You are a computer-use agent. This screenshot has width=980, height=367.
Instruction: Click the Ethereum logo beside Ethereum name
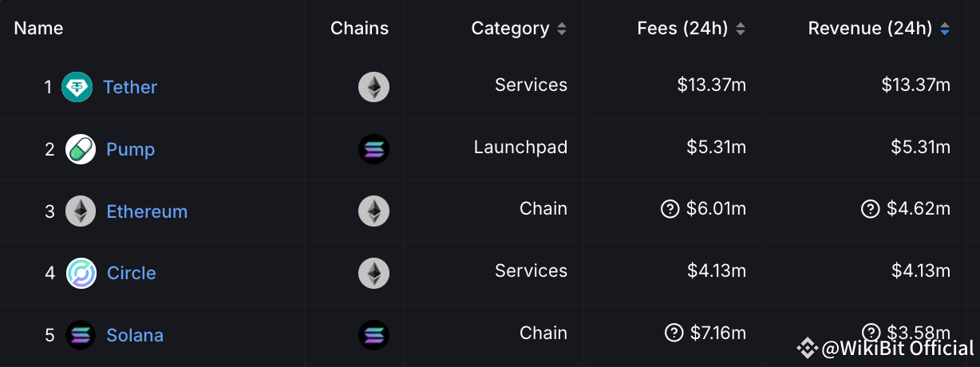tap(81, 211)
